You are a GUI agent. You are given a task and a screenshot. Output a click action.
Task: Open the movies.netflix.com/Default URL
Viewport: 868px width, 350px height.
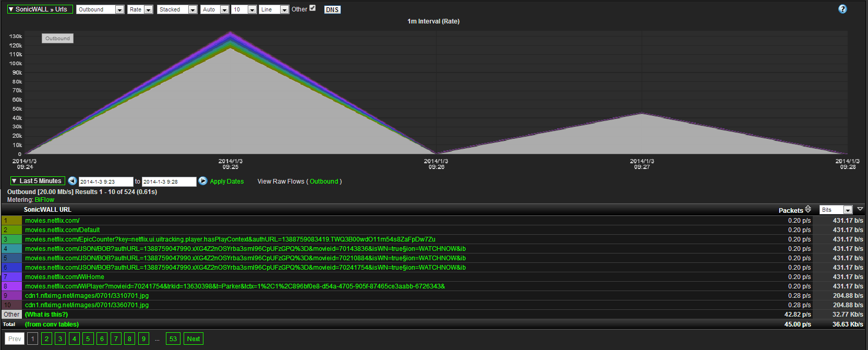pos(62,230)
